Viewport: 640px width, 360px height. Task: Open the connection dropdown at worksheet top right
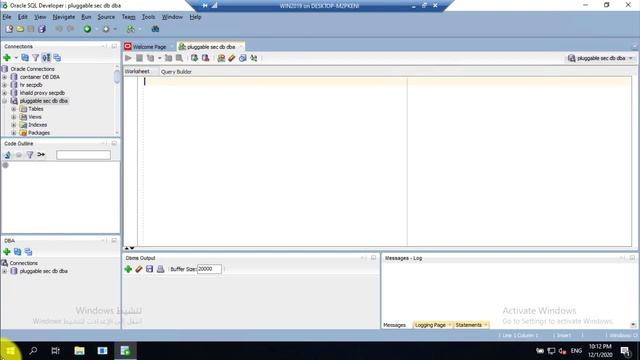pos(631,58)
